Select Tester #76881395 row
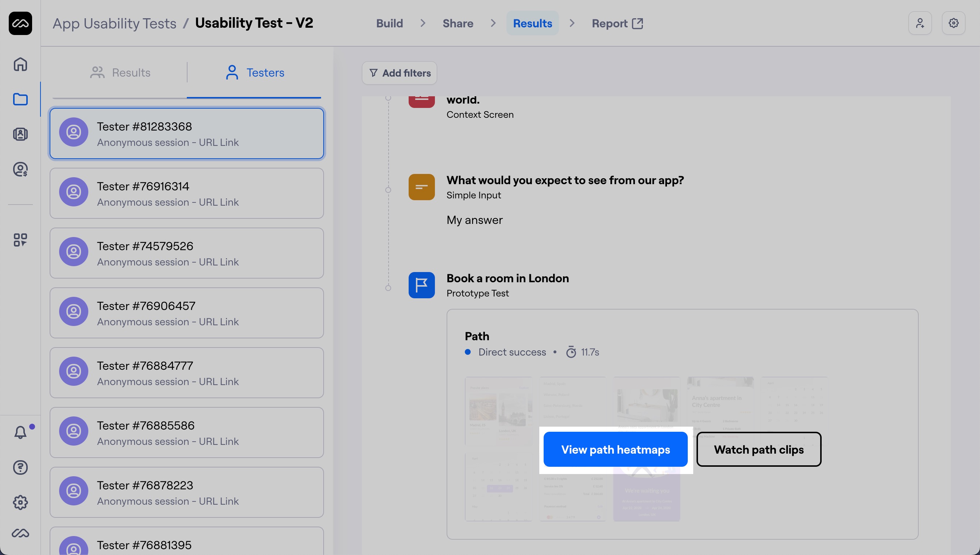This screenshot has height=555, width=980. [x=187, y=541]
